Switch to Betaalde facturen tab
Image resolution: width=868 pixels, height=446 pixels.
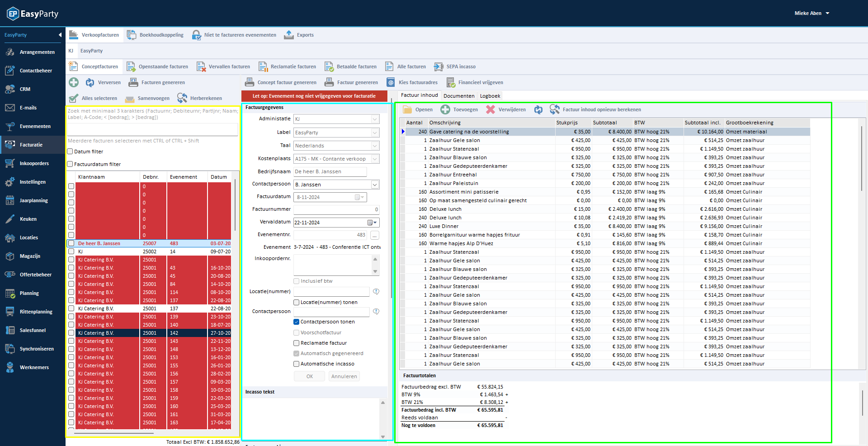(351, 66)
